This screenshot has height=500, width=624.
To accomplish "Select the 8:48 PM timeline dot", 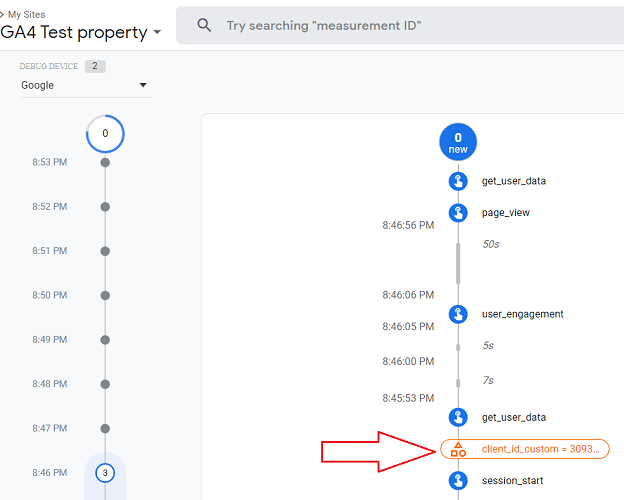I will click(x=105, y=384).
